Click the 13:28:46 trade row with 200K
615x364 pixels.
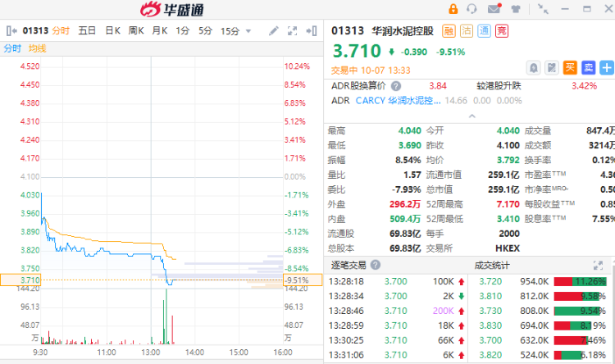click(397, 311)
